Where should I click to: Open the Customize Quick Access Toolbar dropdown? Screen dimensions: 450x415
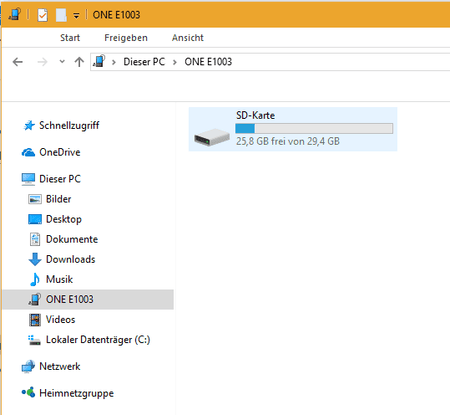pyautogui.click(x=76, y=15)
